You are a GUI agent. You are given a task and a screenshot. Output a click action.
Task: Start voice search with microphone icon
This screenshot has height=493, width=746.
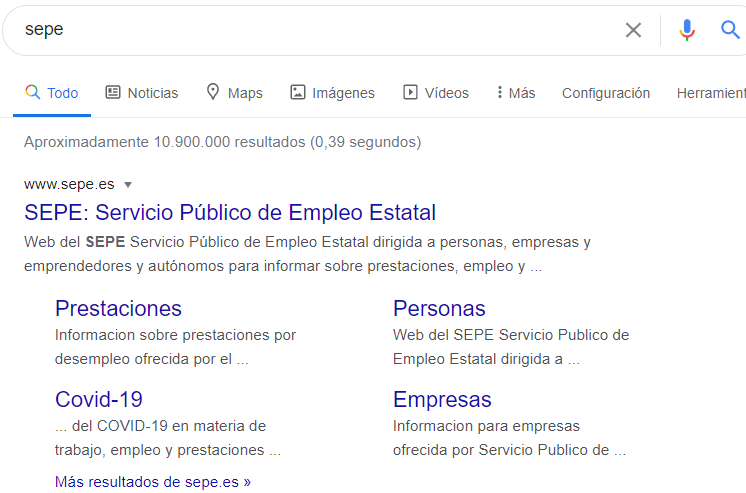pos(686,30)
